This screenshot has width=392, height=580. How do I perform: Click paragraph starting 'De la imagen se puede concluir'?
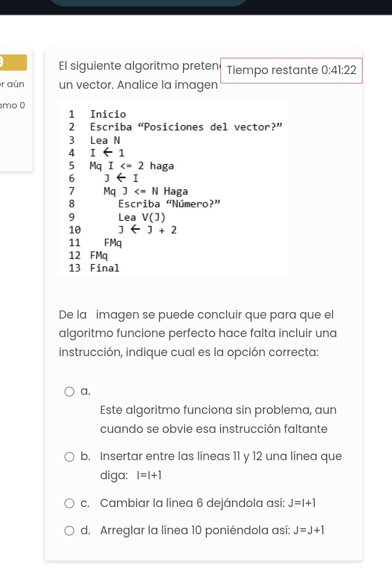(x=198, y=333)
